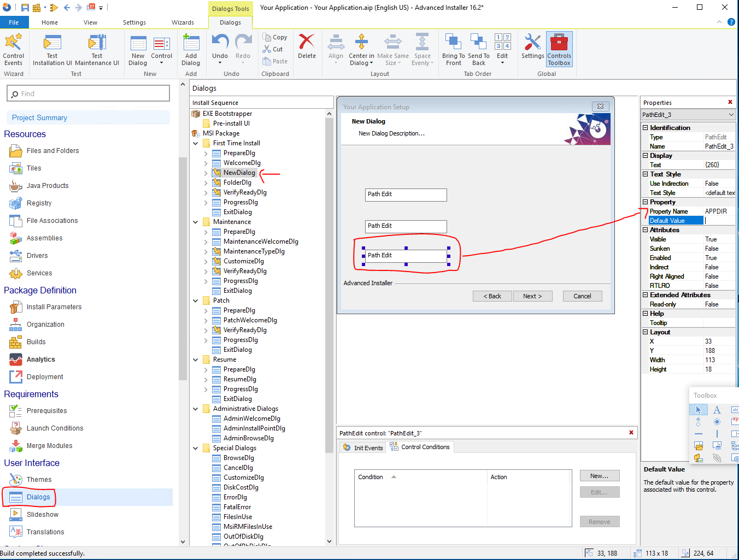Click the New... condition button
The width and height of the screenshot is (739, 560).
[x=599, y=476]
